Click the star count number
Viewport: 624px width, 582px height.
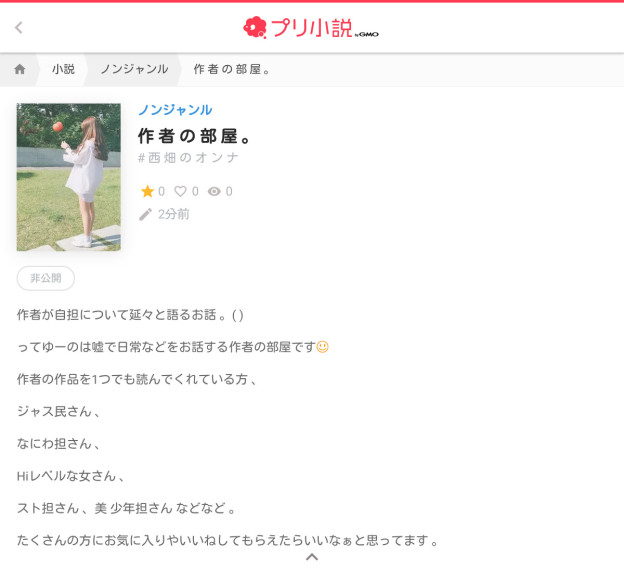pyautogui.click(x=161, y=191)
